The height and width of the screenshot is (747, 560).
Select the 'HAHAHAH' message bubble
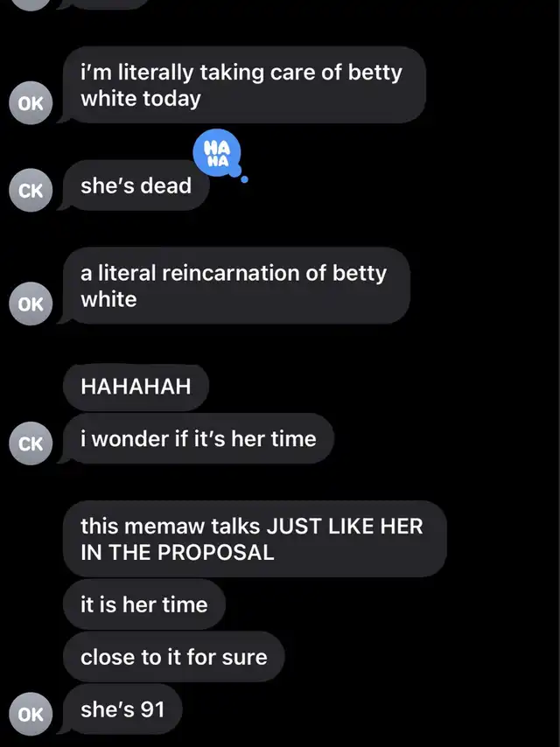pos(136,387)
